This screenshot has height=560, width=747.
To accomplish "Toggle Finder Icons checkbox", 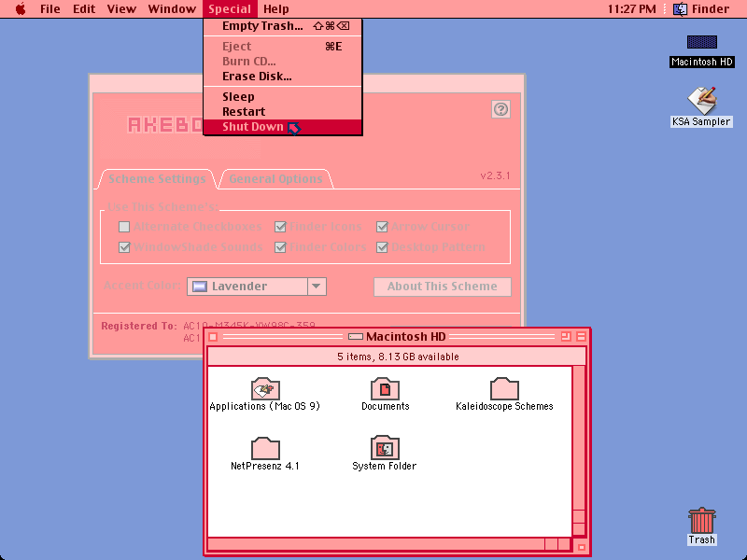I will click(x=281, y=227).
